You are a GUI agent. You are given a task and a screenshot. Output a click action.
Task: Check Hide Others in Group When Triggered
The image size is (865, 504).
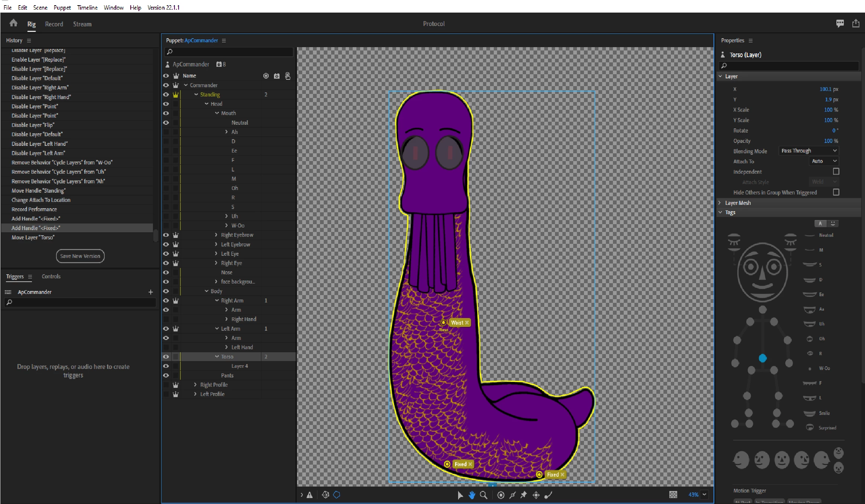[x=836, y=192]
